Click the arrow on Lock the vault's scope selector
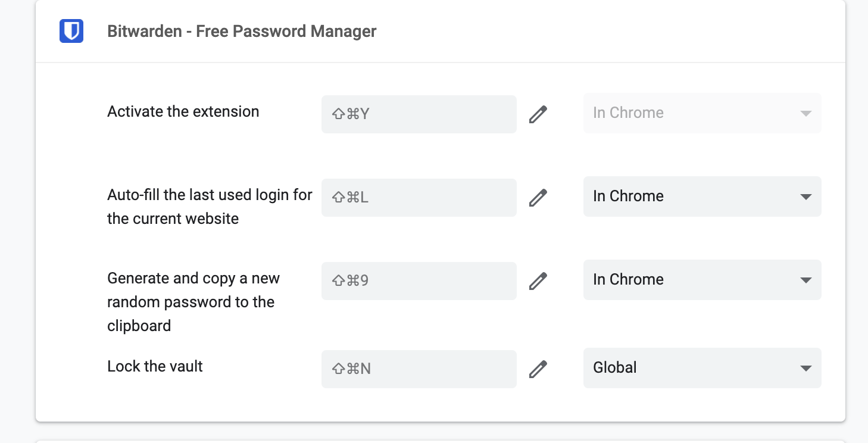Viewport: 868px width, 443px height. point(806,368)
